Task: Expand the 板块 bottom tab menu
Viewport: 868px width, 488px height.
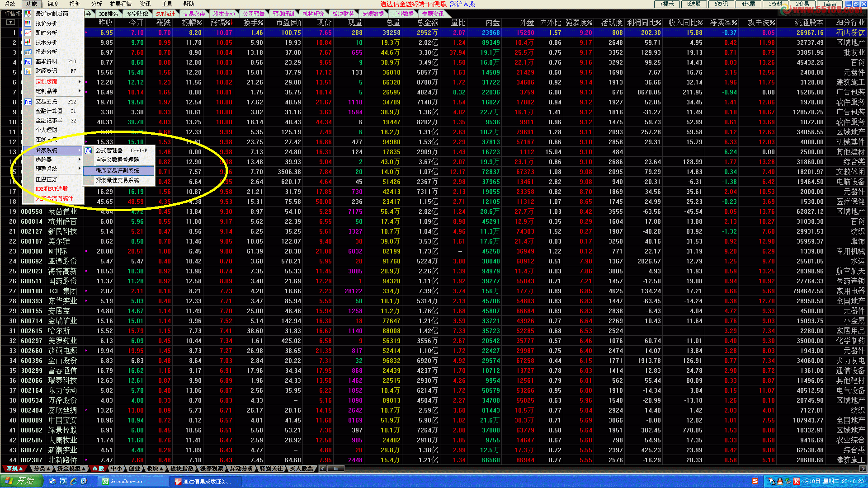Action: click(155, 469)
